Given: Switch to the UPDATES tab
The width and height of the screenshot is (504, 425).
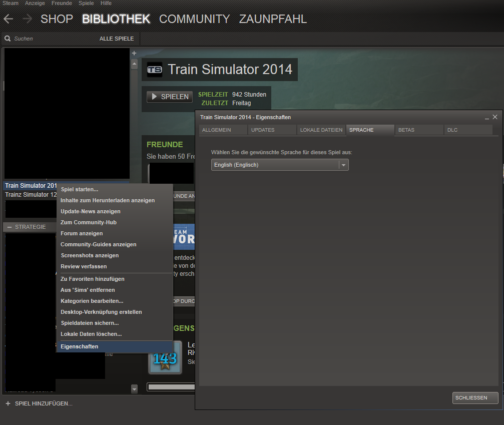Looking at the screenshot, I should click(x=272, y=130).
